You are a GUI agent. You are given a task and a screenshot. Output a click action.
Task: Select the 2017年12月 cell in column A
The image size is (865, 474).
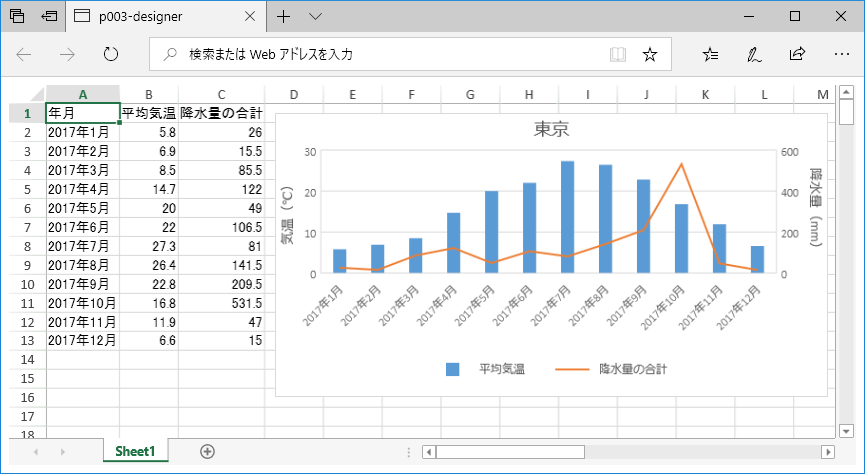coord(83,340)
